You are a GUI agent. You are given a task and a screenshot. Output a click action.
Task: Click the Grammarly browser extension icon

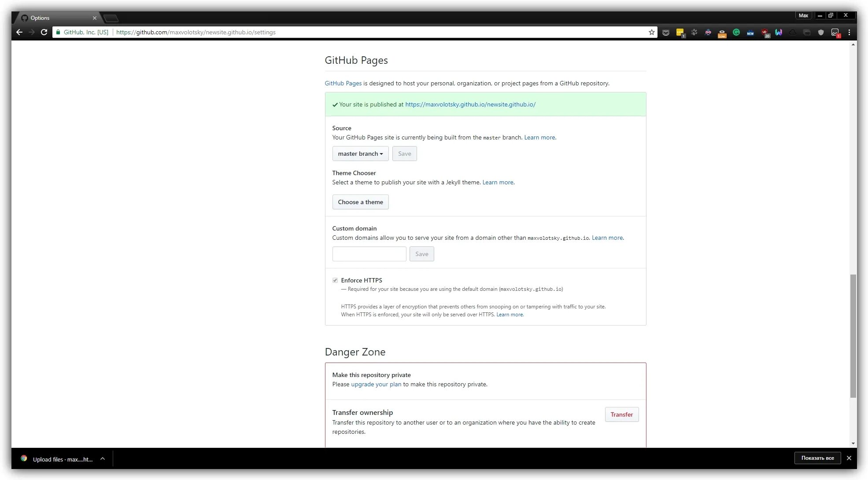736,33
